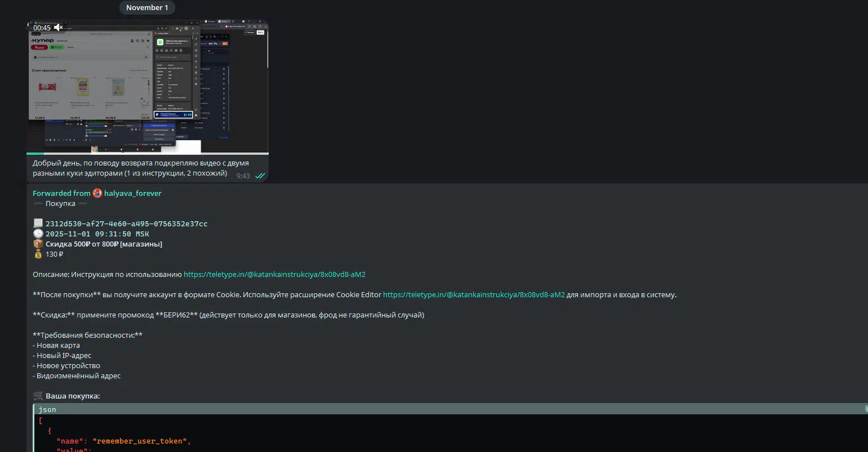This screenshot has height=452, width=868.
Task: Click the Forwarded from label
Action: [61, 193]
